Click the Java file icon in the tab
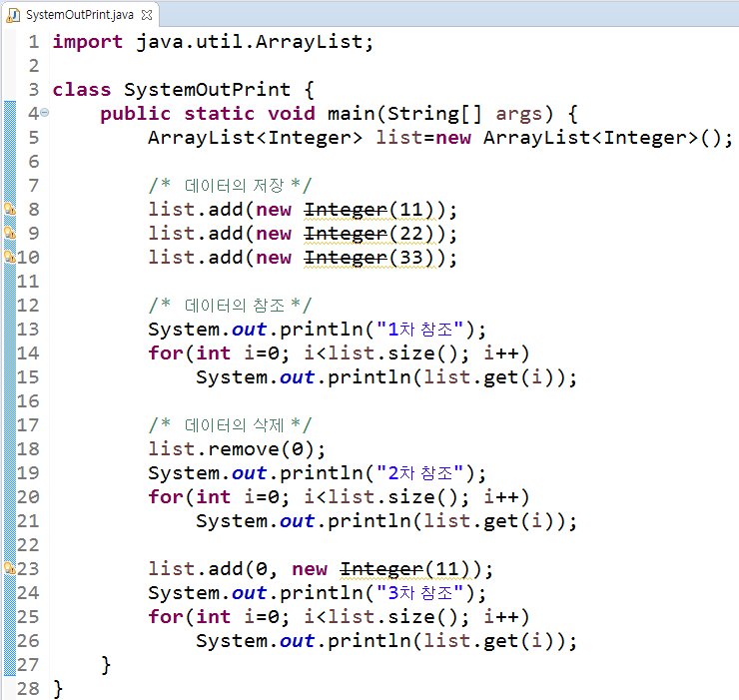 (13, 15)
